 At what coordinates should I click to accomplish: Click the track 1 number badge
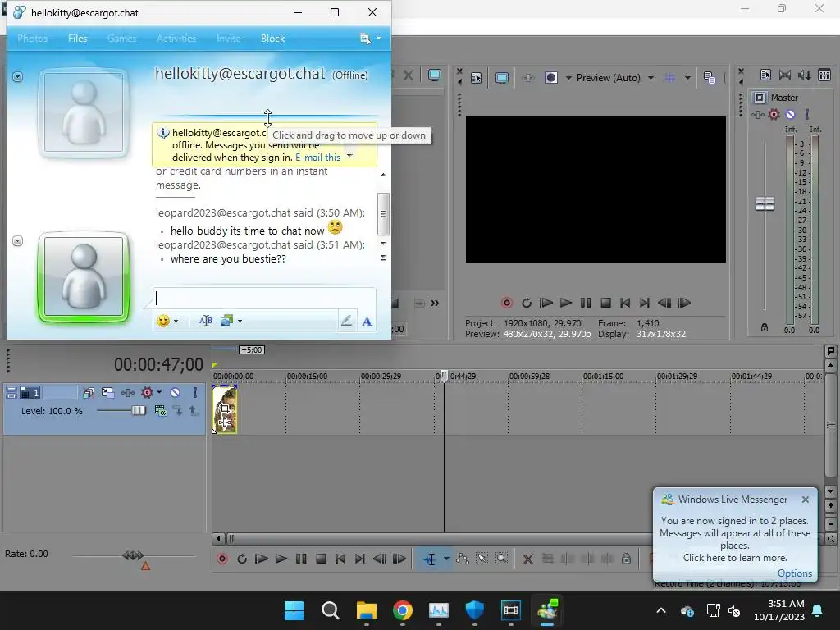point(30,393)
